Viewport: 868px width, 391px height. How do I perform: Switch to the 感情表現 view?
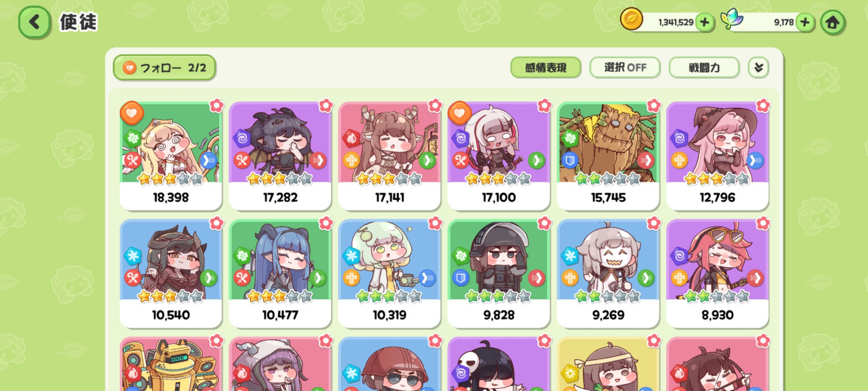tap(546, 68)
